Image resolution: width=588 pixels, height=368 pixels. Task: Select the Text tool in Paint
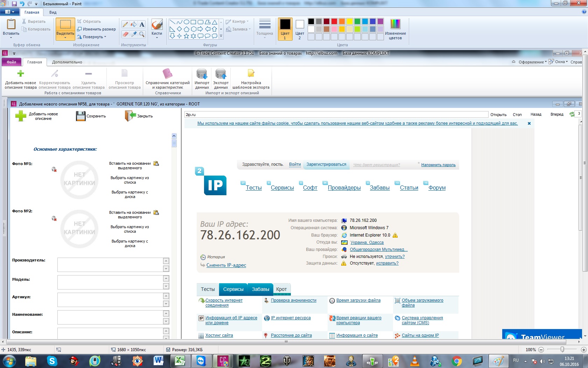(x=142, y=24)
